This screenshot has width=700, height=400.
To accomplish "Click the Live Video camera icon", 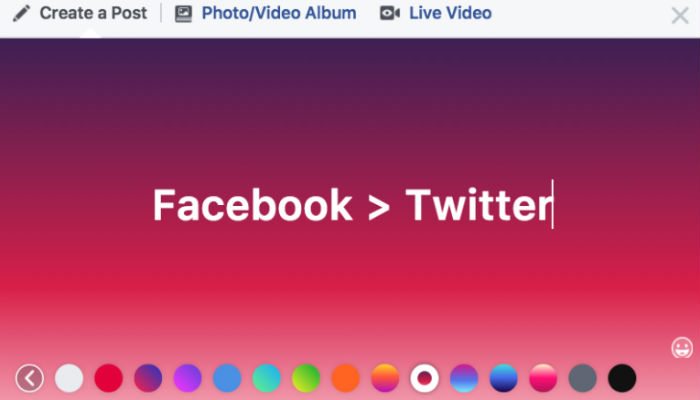I will tap(390, 13).
